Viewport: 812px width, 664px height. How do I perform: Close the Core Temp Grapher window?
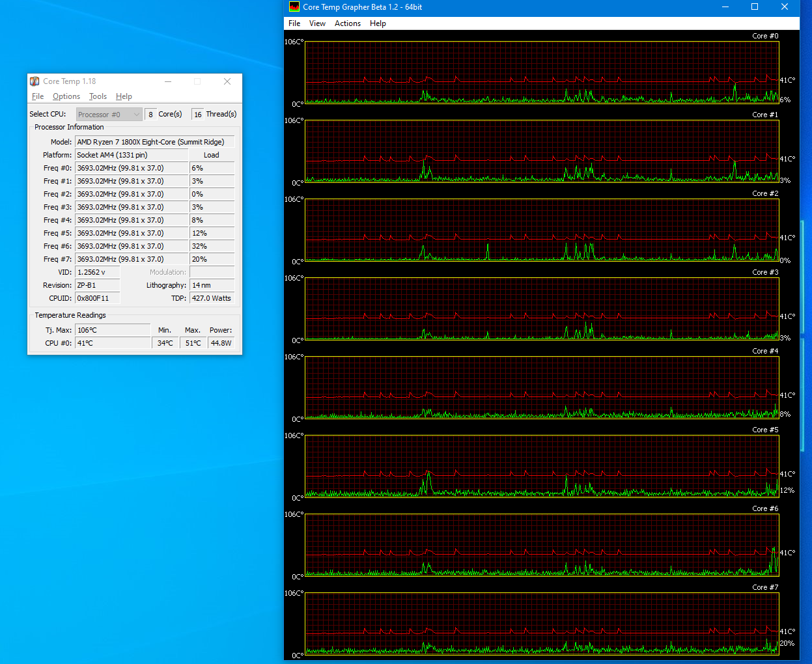(785, 7)
